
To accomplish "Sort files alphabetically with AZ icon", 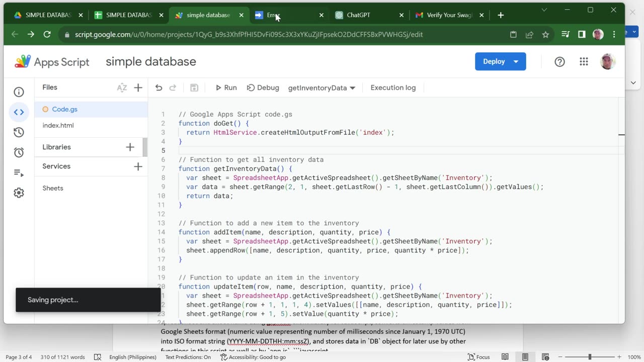I will [x=122, y=87].
